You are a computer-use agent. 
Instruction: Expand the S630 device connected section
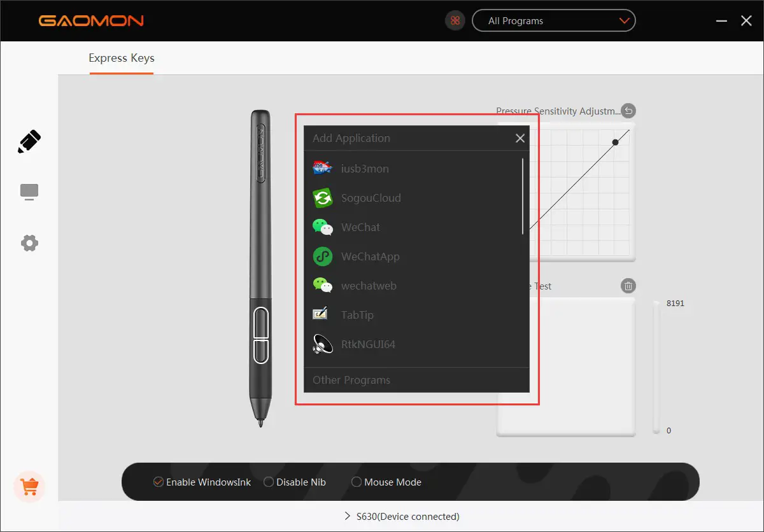pyautogui.click(x=401, y=516)
